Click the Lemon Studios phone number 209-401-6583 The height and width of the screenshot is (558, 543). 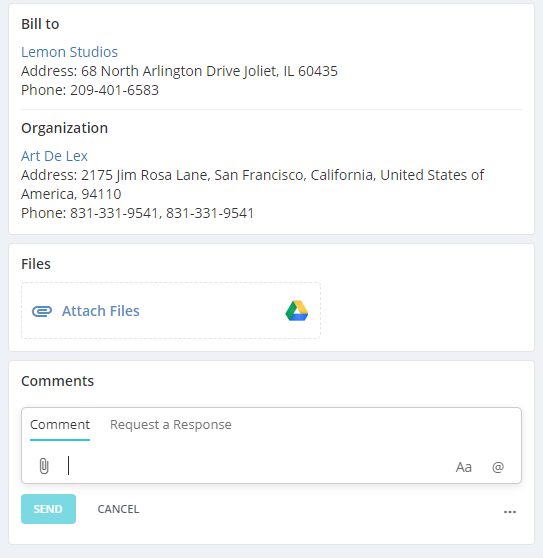click(x=114, y=90)
